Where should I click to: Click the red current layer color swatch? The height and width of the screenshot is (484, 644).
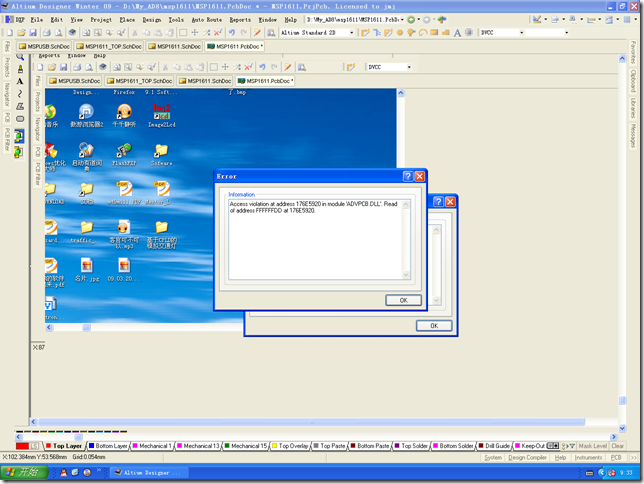(22, 446)
